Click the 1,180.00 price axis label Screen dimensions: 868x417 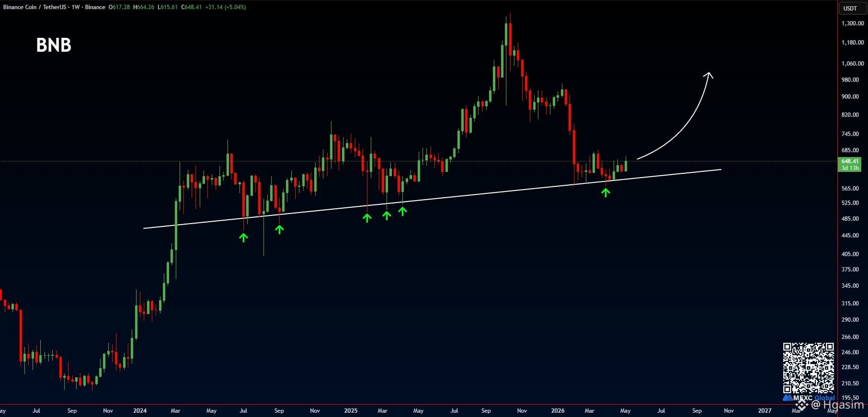coord(853,43)
